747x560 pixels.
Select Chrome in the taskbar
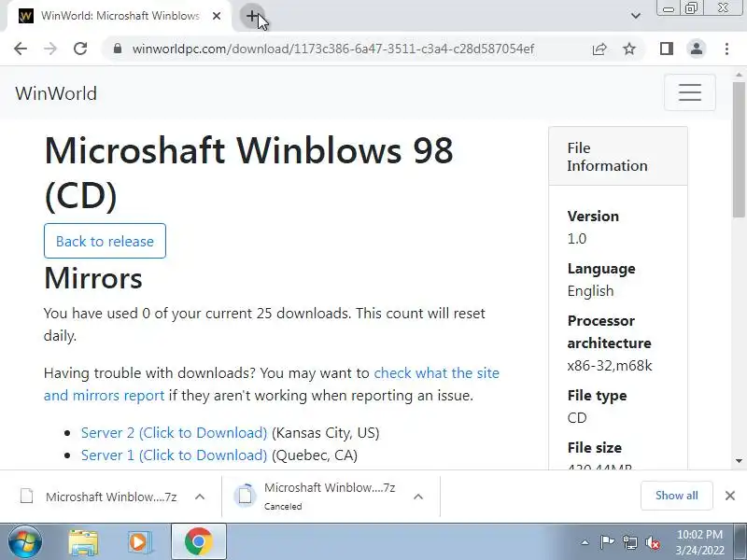[199, 542]
